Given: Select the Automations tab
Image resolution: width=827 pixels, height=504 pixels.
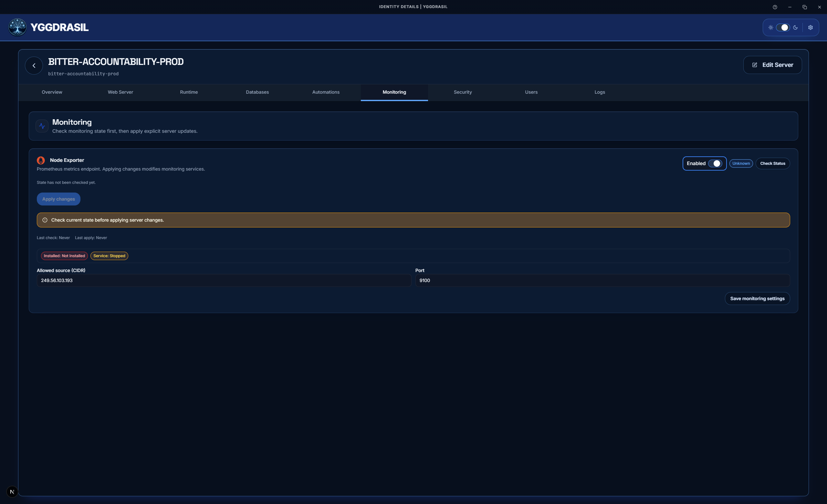Looking at the screenshot, I should 326,92.
